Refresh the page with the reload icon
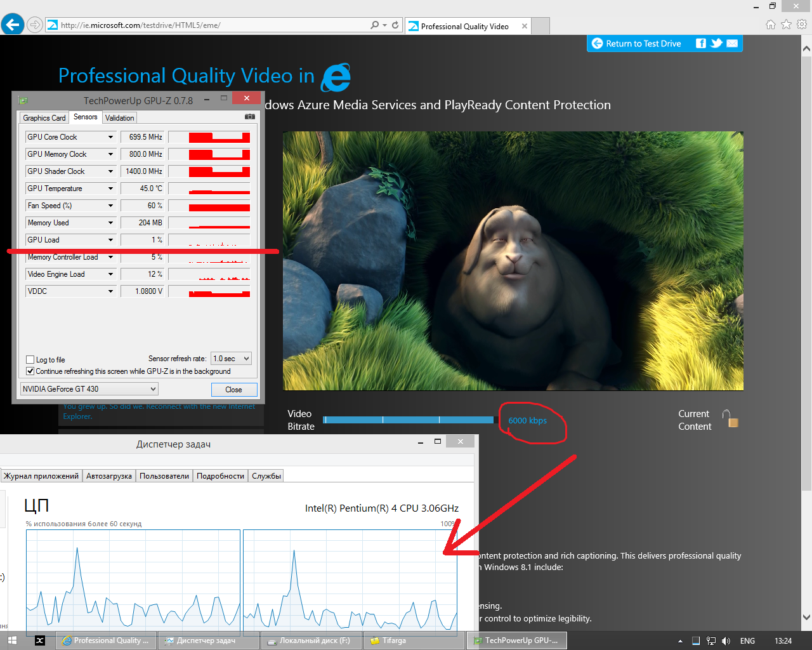 pos(395,25)
